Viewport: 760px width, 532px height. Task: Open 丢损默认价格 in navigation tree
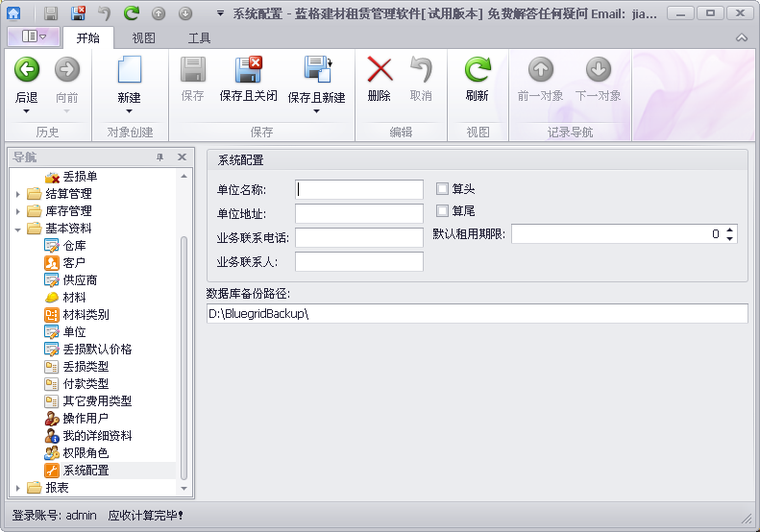tap(97, 350)
